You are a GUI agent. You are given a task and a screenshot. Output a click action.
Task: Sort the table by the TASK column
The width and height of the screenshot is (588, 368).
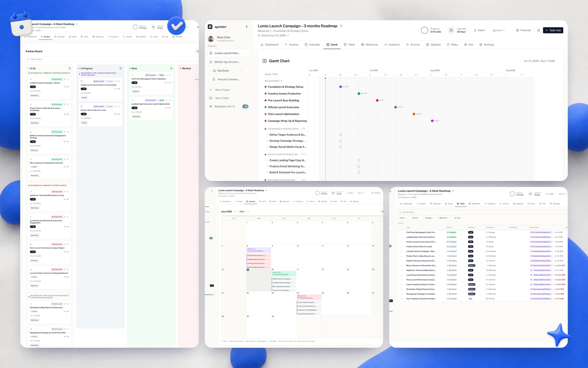point(409,228)
